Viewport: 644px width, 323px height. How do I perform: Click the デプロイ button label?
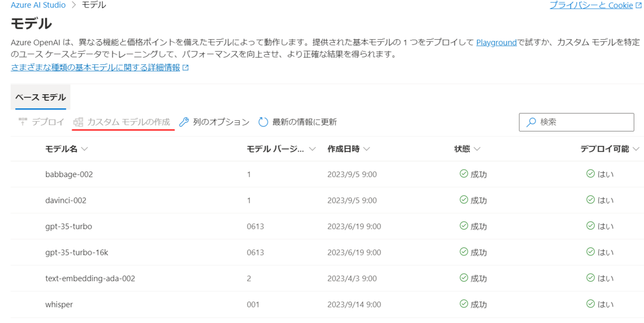tap(48, 122)
